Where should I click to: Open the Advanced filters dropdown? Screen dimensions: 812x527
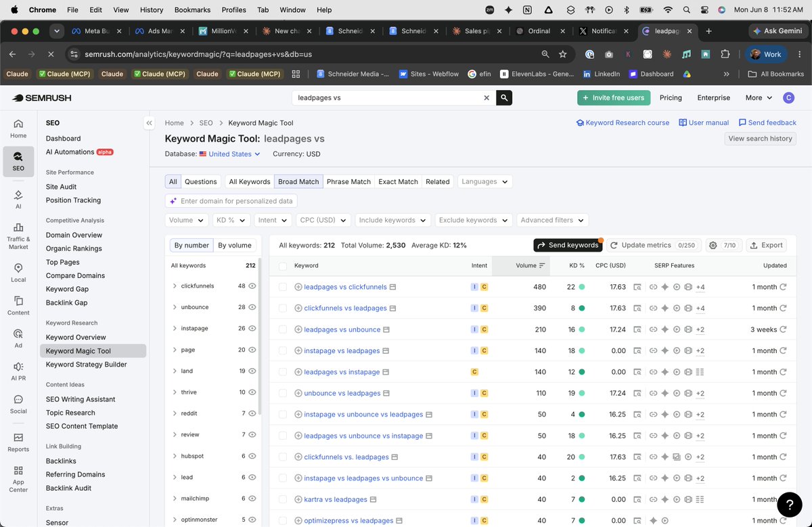coord(552,220)
